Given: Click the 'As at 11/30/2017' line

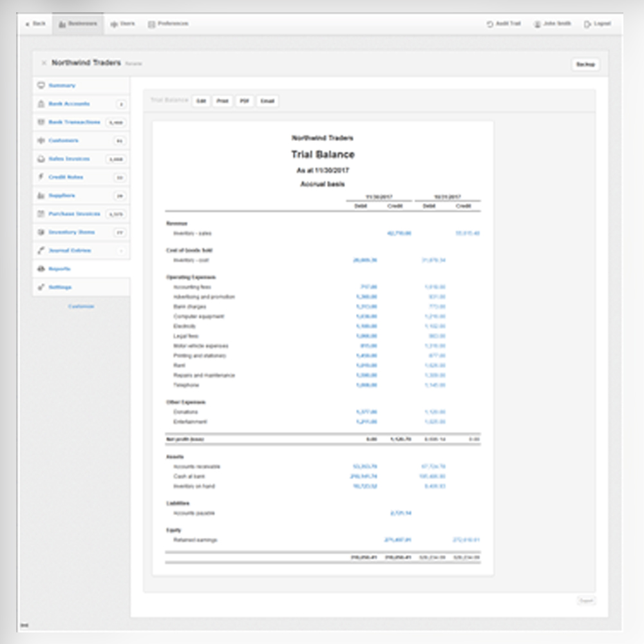Looking at the screenshot, I should click(323, 170).
